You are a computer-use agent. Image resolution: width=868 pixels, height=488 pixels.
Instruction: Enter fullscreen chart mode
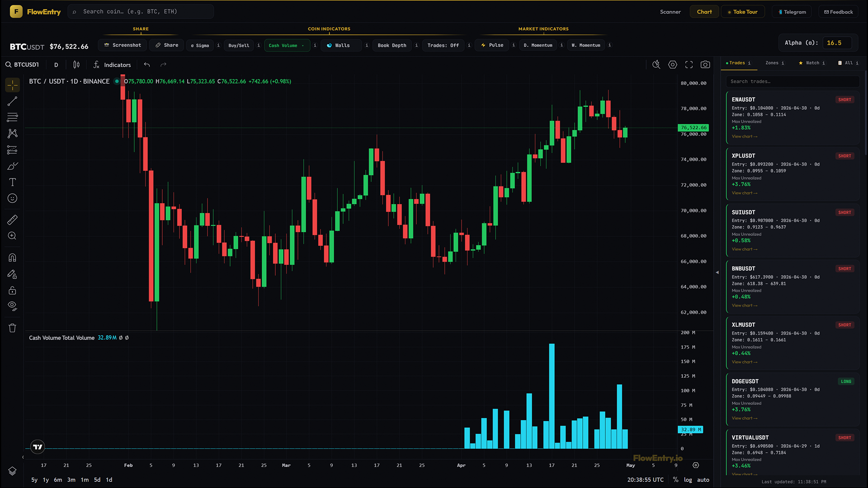click(689, 65)
